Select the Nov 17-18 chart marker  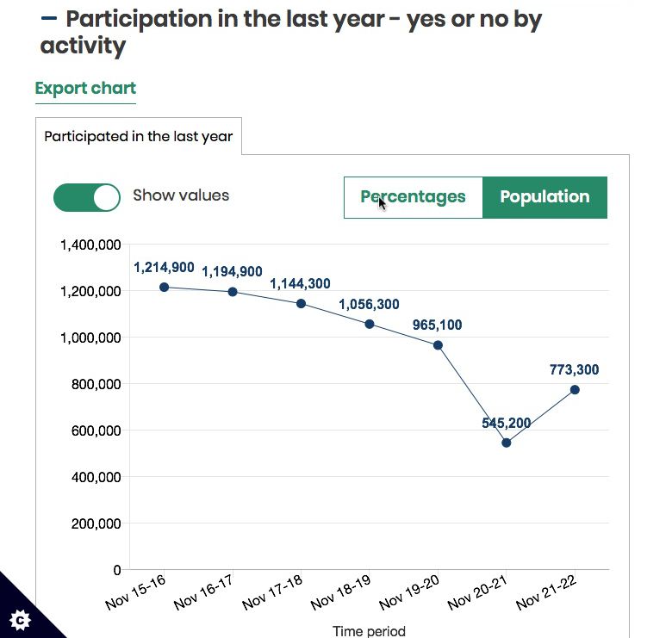click(301, 303)
